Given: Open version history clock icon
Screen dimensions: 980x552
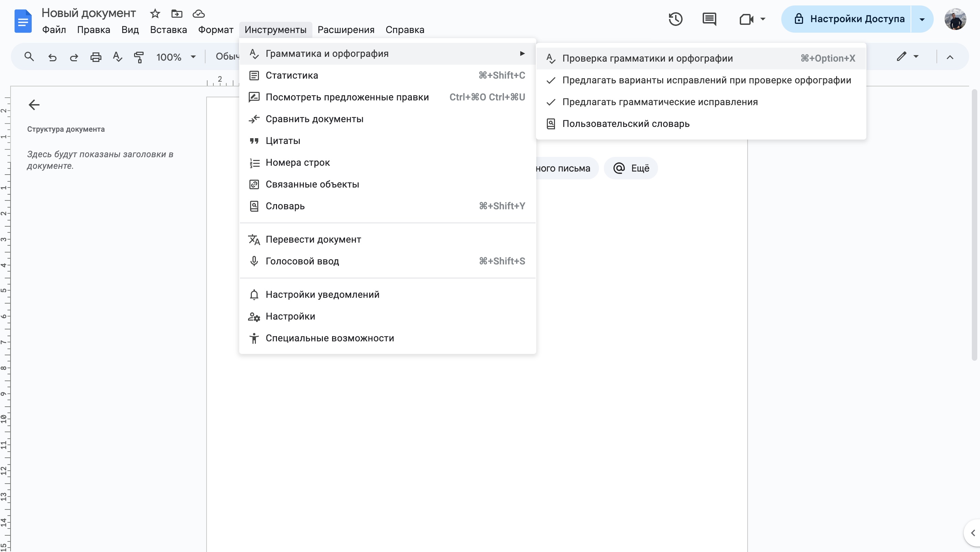Looking at the screenshot, I should pos(676,19).
